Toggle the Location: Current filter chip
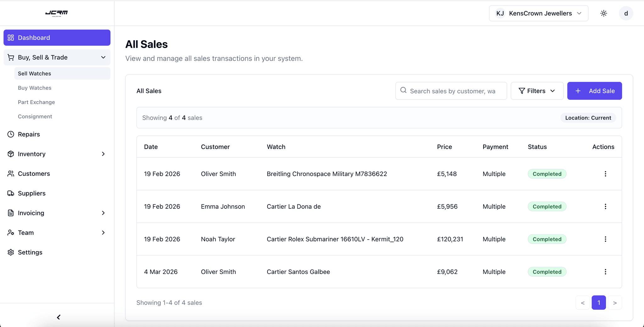Image resolution: width=644 pixels, height=327 pixels. pos(588,118)
